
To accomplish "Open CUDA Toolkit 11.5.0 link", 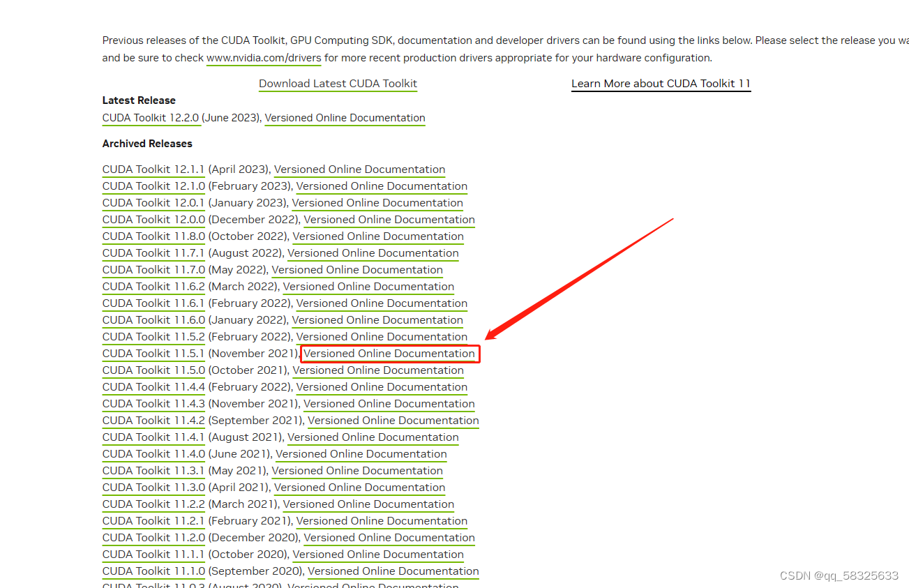I will 153,370.
